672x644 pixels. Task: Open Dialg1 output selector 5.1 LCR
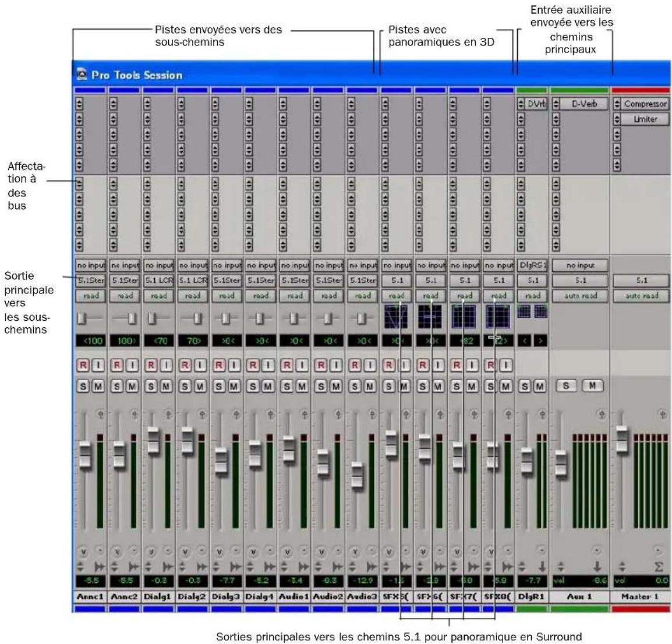point(158,280)
